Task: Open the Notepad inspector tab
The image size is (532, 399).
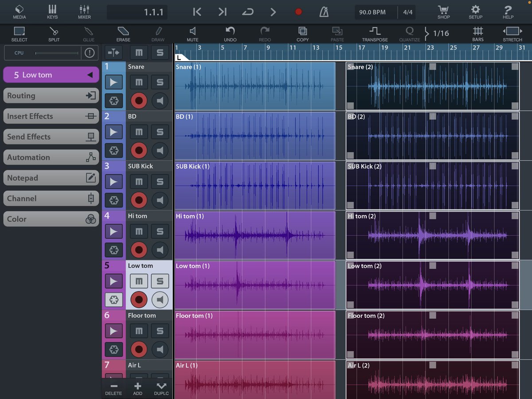Action: [51, 178]
